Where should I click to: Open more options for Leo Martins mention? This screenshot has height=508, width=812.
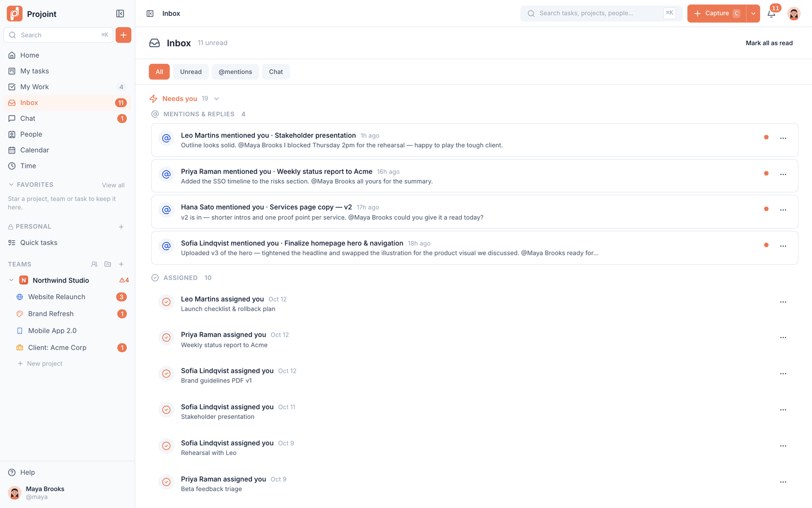[783, 138]
